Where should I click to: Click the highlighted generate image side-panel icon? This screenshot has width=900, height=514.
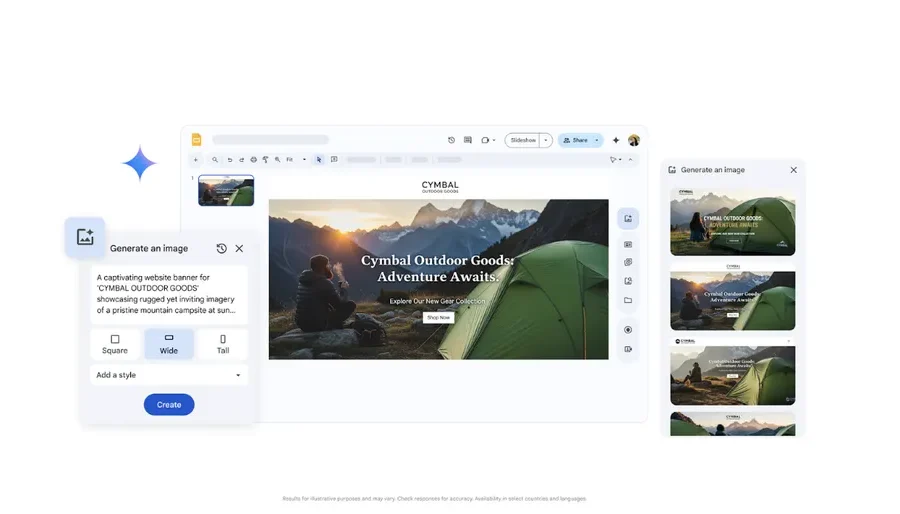628,219
